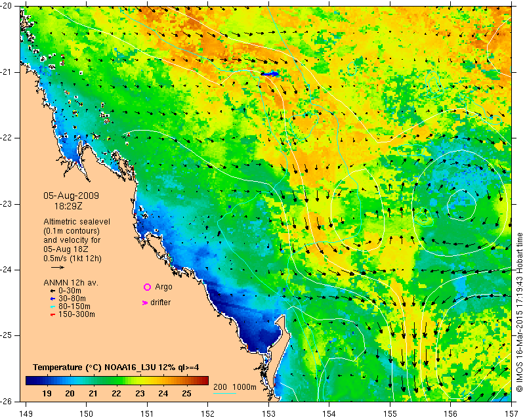Click the blue 30-80m arrow legend marker

tap(52, 299)
